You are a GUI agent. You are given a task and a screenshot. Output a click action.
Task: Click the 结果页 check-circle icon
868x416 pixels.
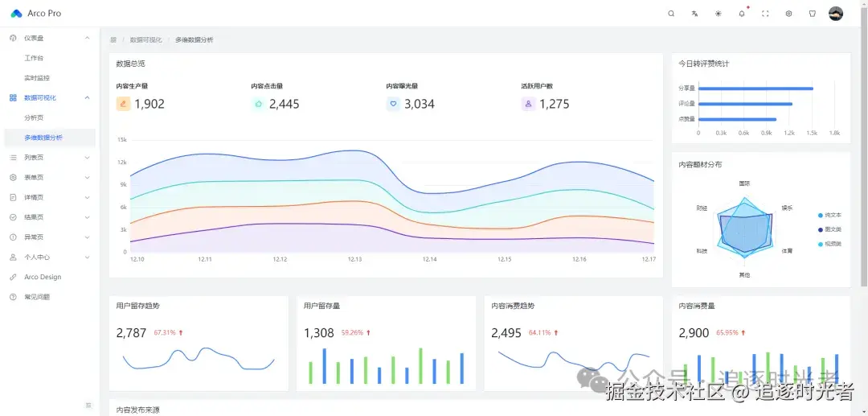point(14,217)
